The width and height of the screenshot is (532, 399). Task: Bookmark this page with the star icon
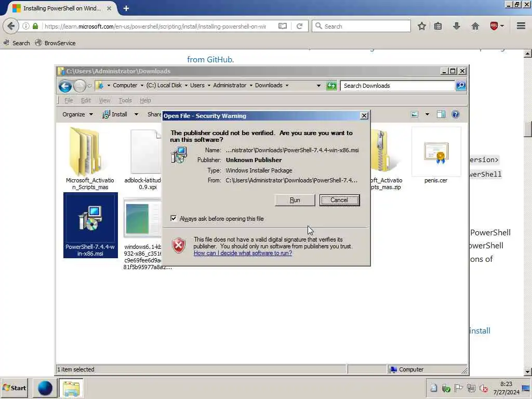(422, 26)
